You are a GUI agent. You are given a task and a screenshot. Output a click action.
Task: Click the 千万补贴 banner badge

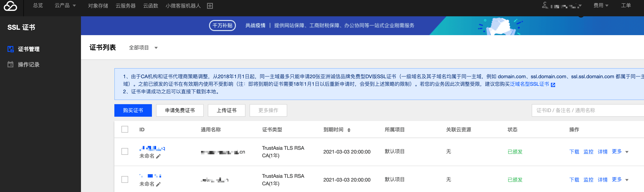[x=222, y=25]
